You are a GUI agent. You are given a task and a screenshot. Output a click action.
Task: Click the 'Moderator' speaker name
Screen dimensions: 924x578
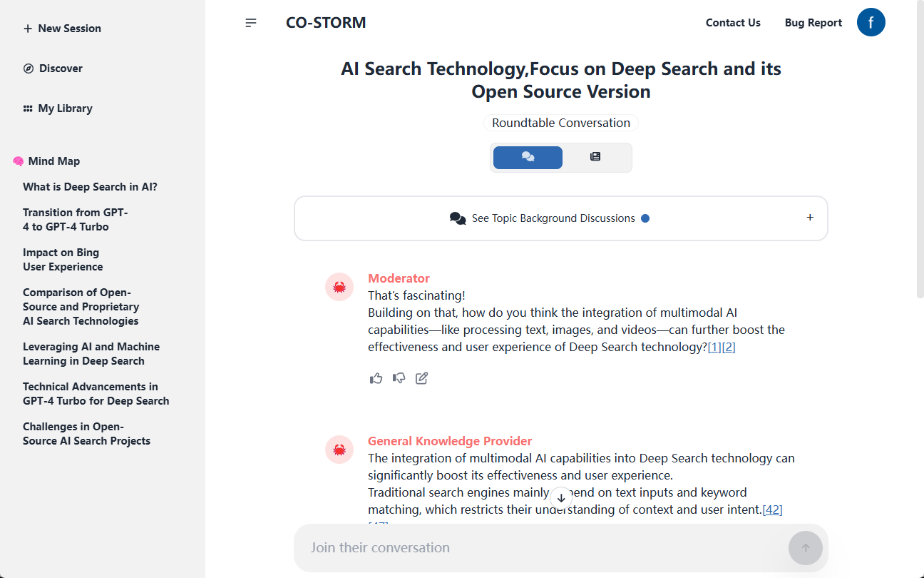pos(399,278)
